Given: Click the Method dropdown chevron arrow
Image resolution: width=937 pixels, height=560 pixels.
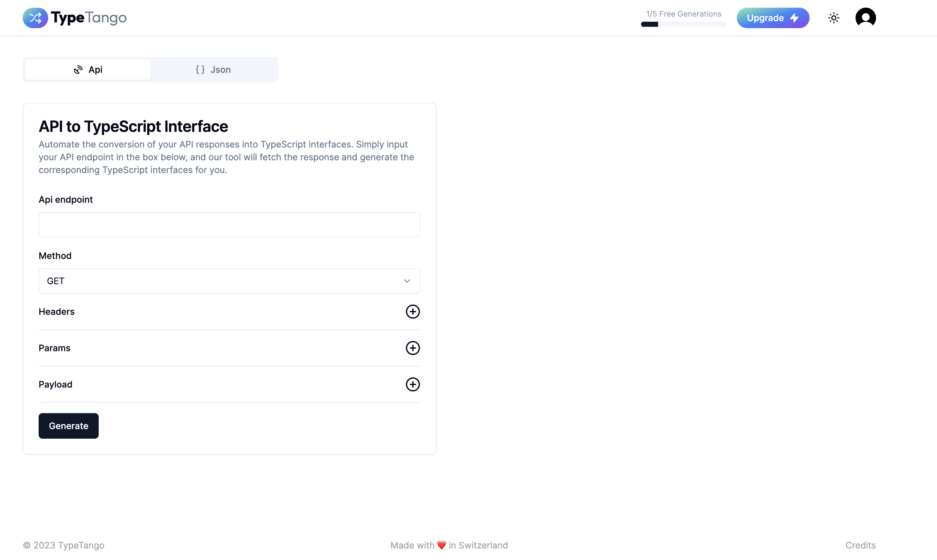Looking at the screenshot, I should 407,281.
